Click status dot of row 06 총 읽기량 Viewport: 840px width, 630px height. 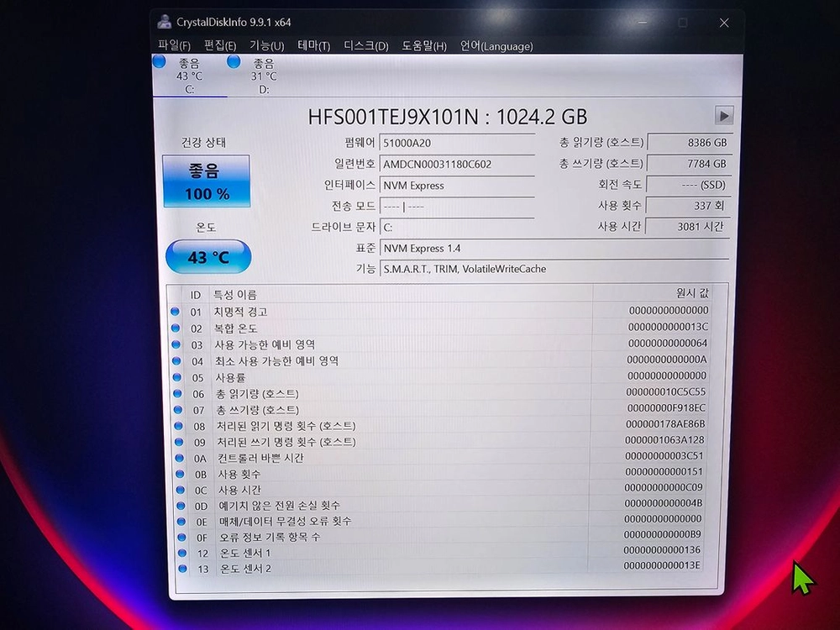[178, 394]
